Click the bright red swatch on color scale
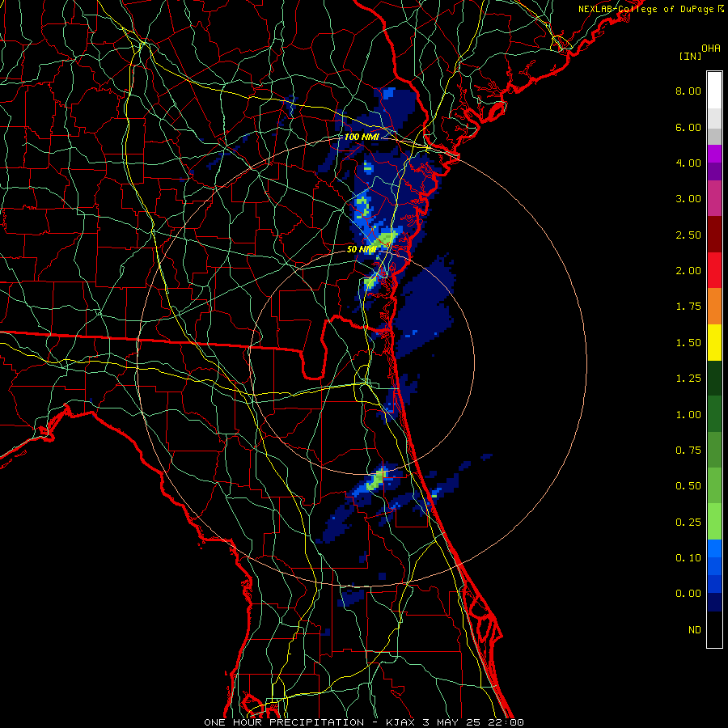This screenshot has height=728, width=728. click(714, 270)
